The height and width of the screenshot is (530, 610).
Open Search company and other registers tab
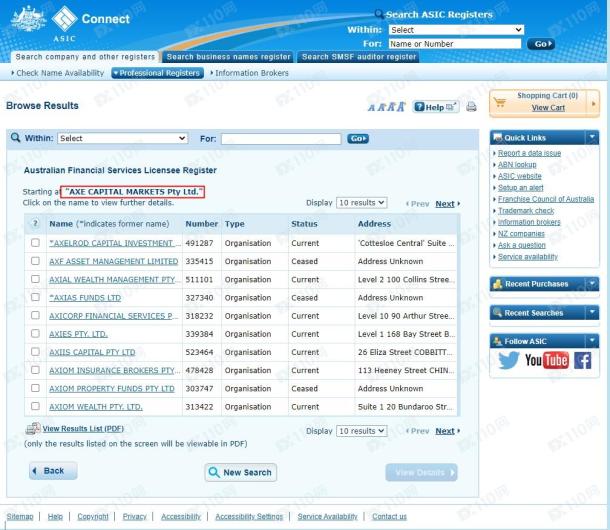pos(85,57)
